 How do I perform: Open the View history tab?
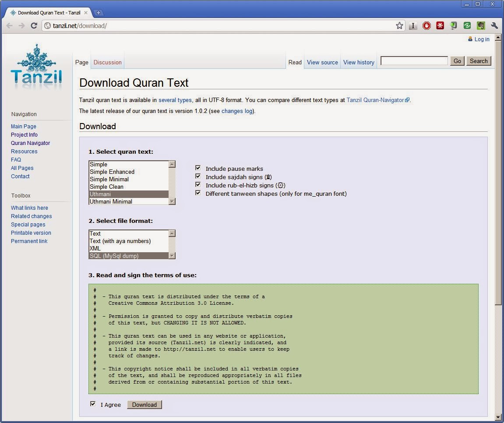359,62
